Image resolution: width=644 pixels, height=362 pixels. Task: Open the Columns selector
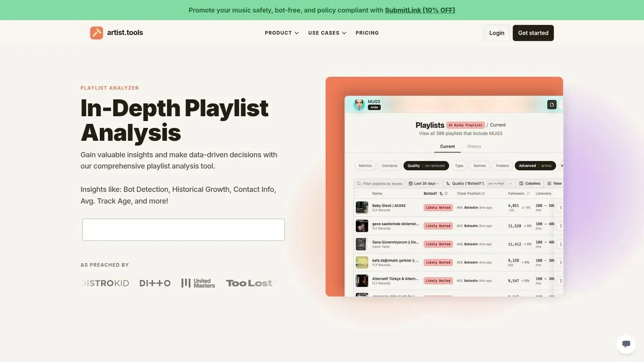coord(530,183)
